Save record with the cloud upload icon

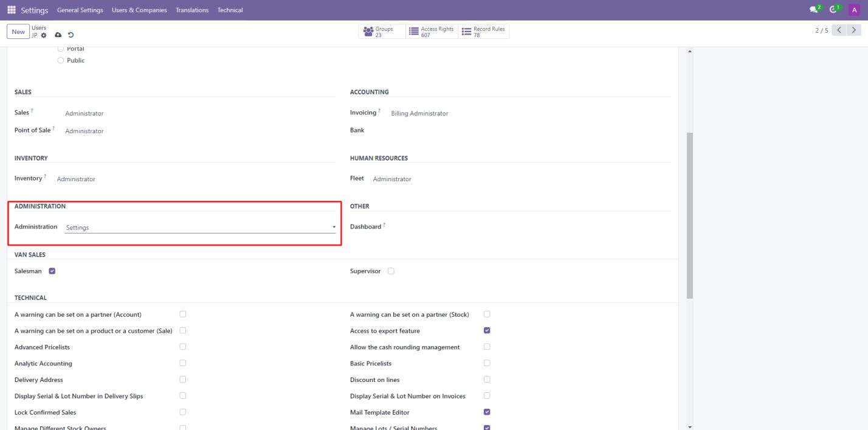(58, 35)
